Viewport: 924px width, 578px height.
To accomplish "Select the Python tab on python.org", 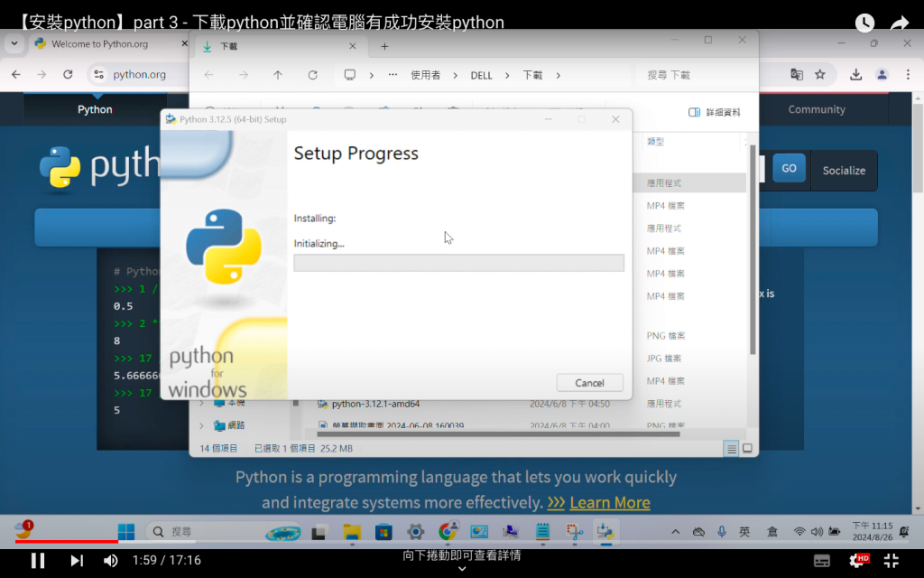I will point(95,109).
